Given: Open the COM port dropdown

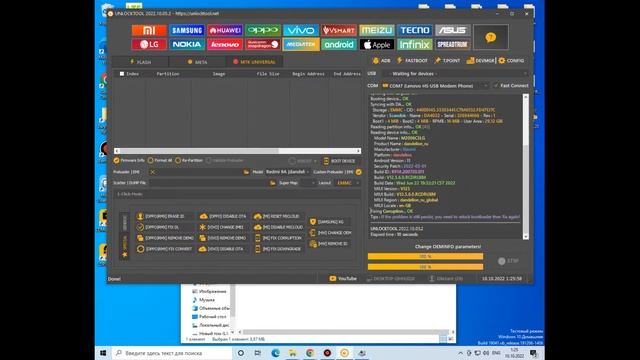Looking at the screenshot, I should [435, 86].
